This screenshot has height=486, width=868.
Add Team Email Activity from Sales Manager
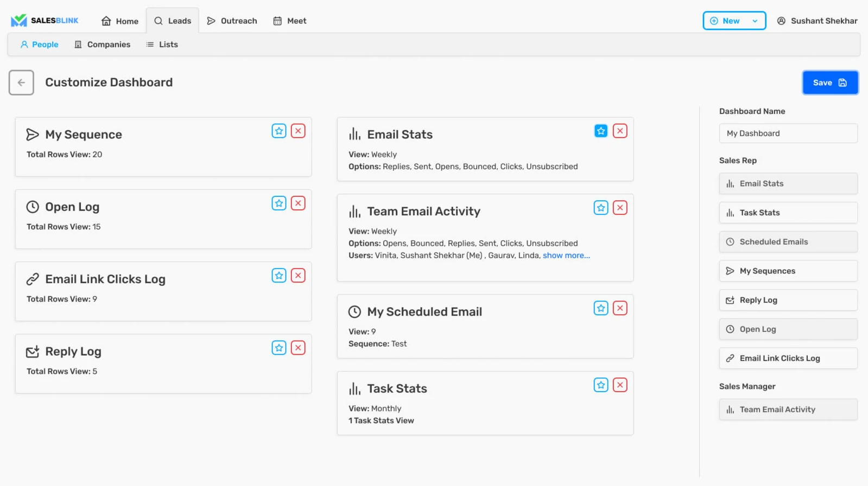click(788, 410)
